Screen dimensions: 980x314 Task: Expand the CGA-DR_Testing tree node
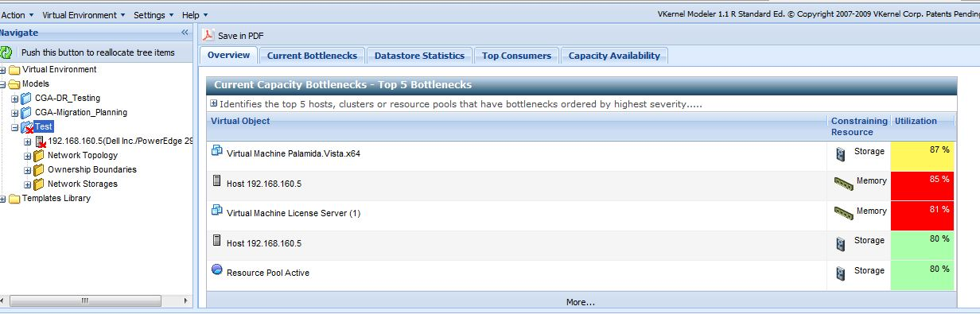(15, 99)
